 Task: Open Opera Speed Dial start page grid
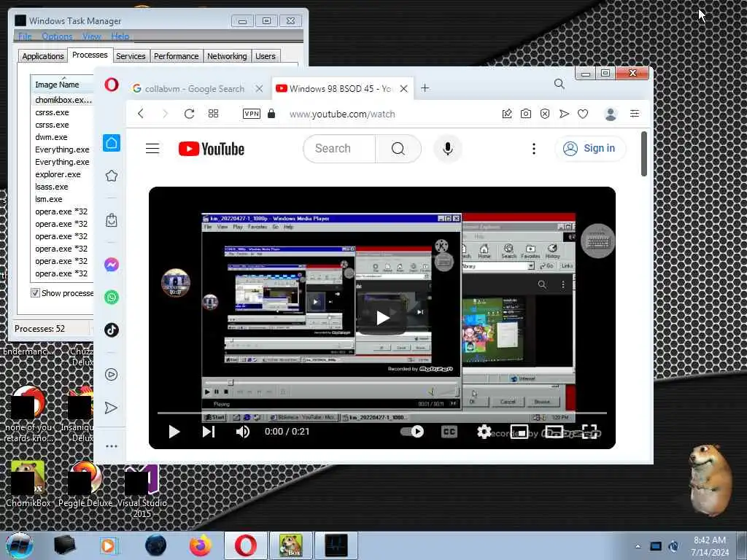214,113
